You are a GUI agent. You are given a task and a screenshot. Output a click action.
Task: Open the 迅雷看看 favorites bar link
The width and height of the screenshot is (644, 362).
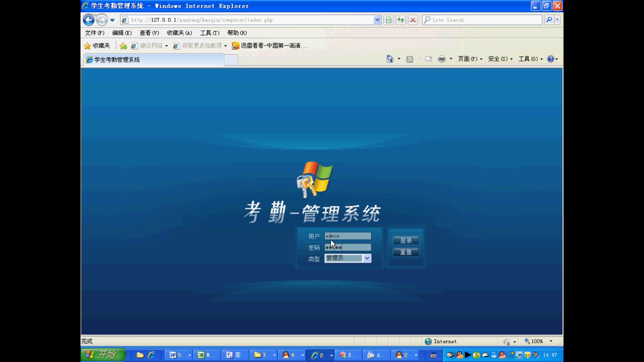(x=270, y=46)
